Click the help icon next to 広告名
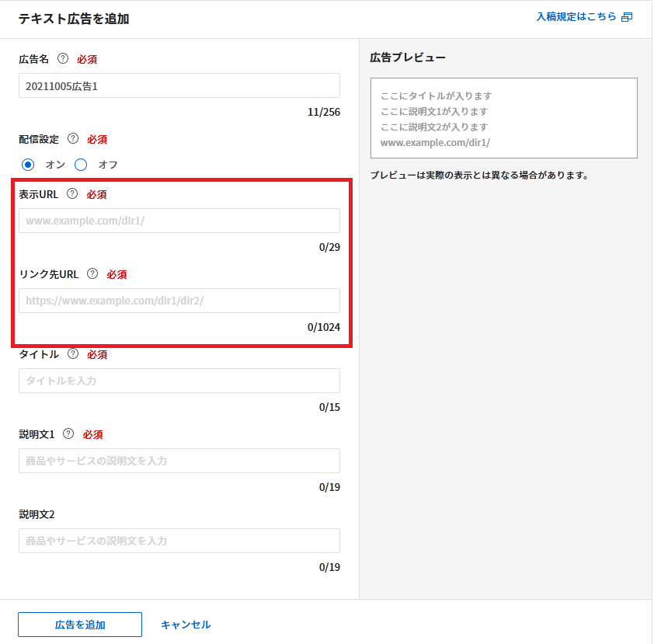This screenshot has width=654, height=644. coord(63,59)
